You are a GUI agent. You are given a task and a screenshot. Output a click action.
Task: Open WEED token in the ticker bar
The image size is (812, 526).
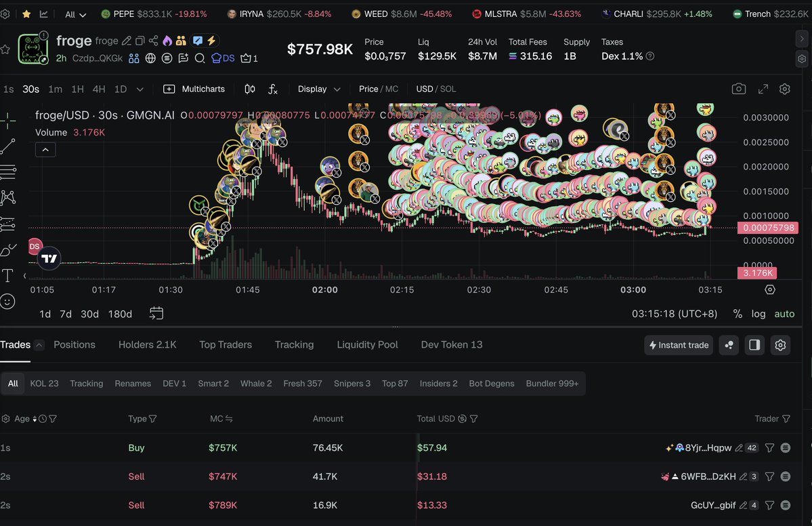pyautogui.click(x=402, y=14)
